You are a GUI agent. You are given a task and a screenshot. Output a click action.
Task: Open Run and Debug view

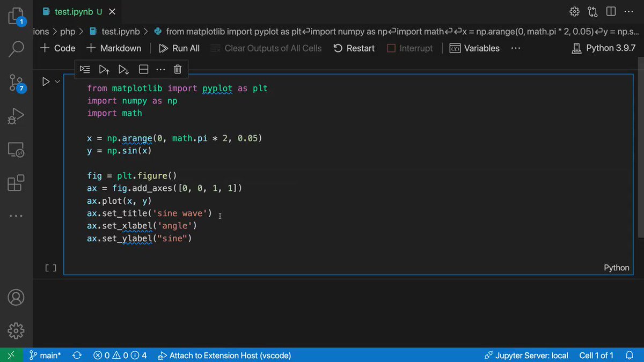point(16,116)
